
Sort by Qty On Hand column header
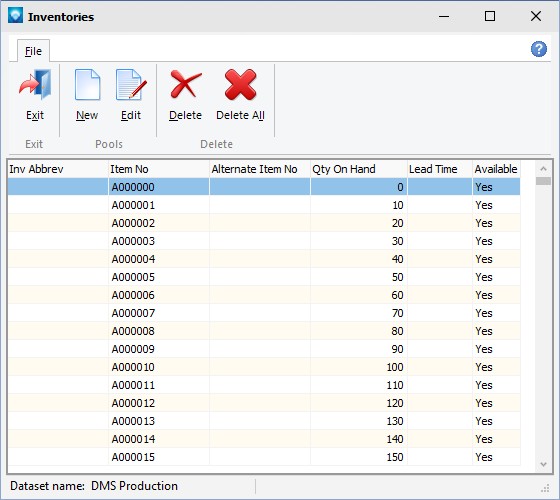[359, 169]
